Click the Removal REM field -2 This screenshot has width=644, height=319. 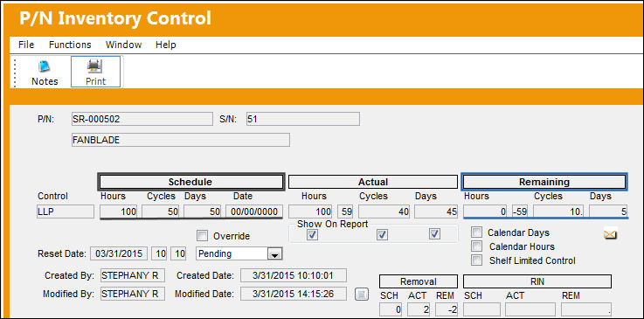447,309
